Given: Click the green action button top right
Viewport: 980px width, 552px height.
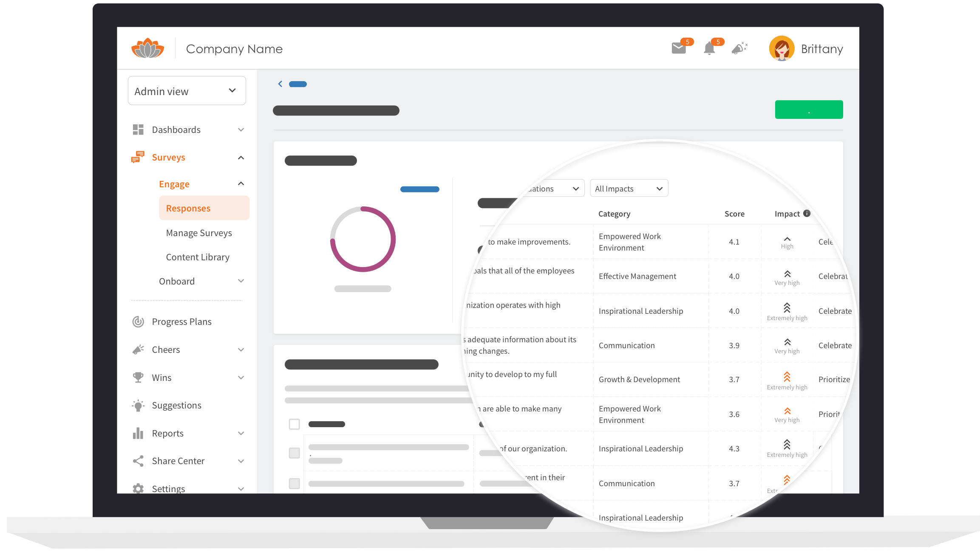Looking at the screenshot, I should pyautogui.click(x=809, y=110).
